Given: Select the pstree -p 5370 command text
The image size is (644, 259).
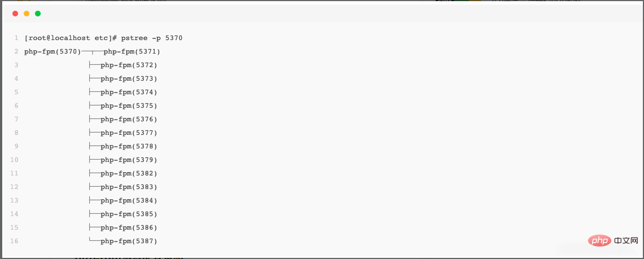Looking at the screenshot, I should click(x=152, y=38).
